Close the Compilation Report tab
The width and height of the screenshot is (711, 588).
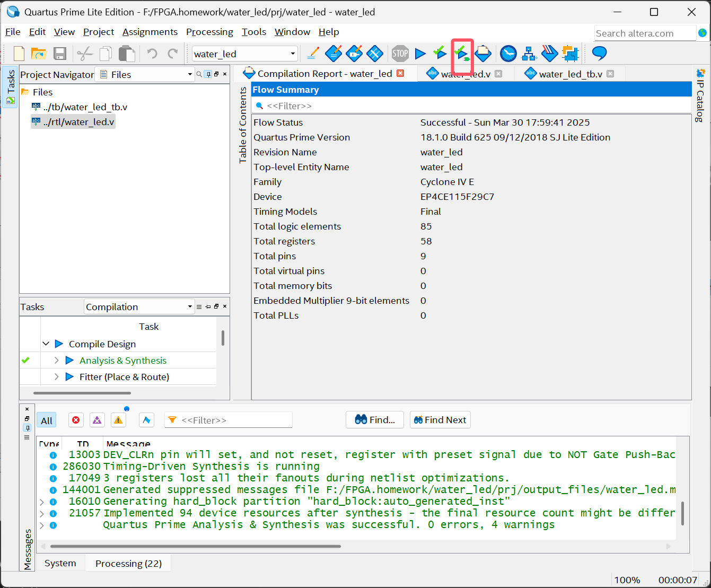point(400,74)
